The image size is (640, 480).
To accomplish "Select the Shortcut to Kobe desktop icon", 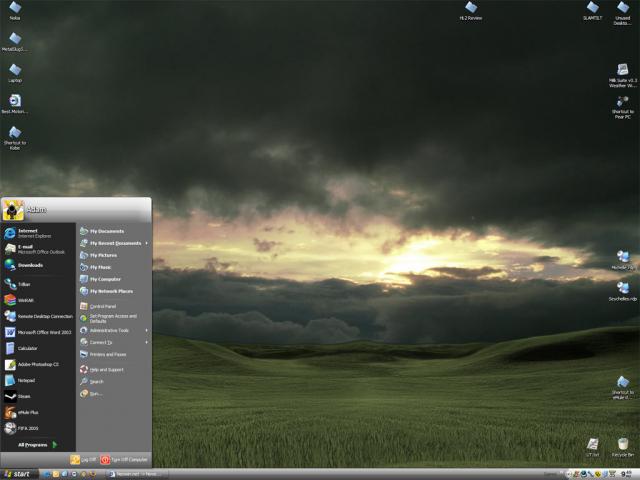I will (15, 138).
